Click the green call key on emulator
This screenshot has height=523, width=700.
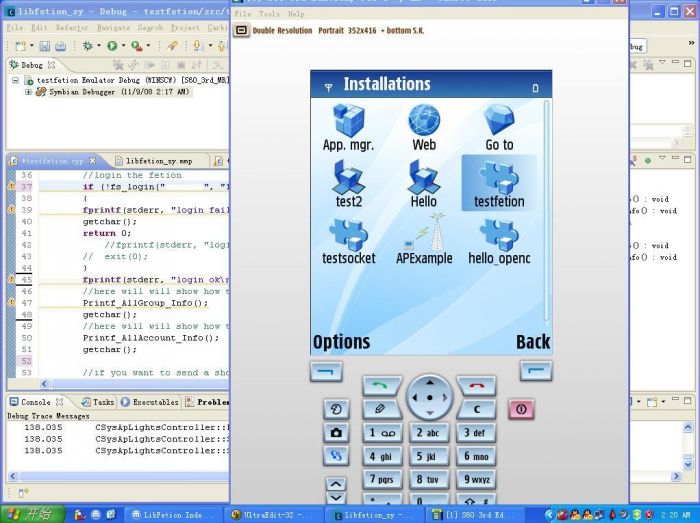coord(381,386)
